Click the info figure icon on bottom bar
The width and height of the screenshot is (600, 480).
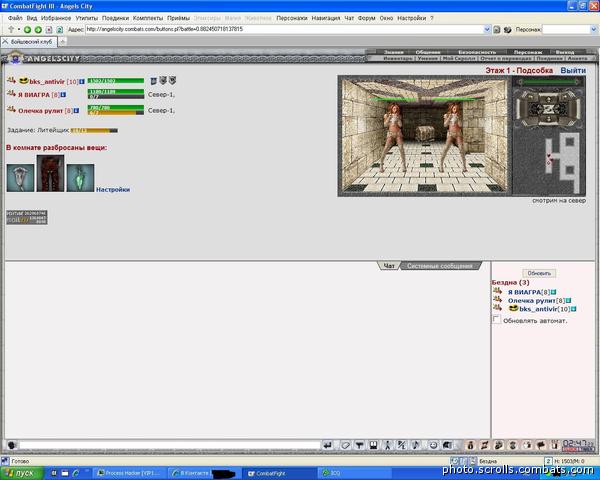tap(471, 445)
